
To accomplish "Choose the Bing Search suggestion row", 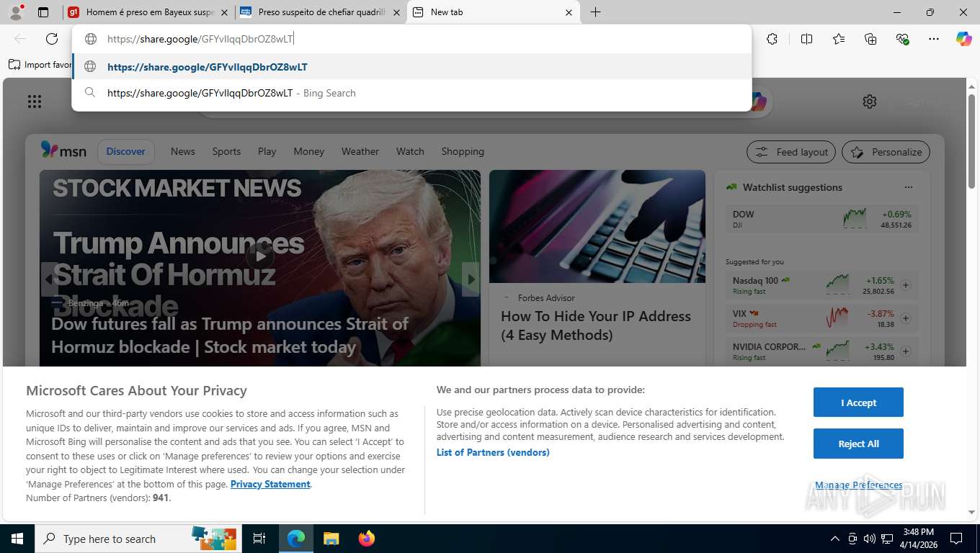I will 411,93.
